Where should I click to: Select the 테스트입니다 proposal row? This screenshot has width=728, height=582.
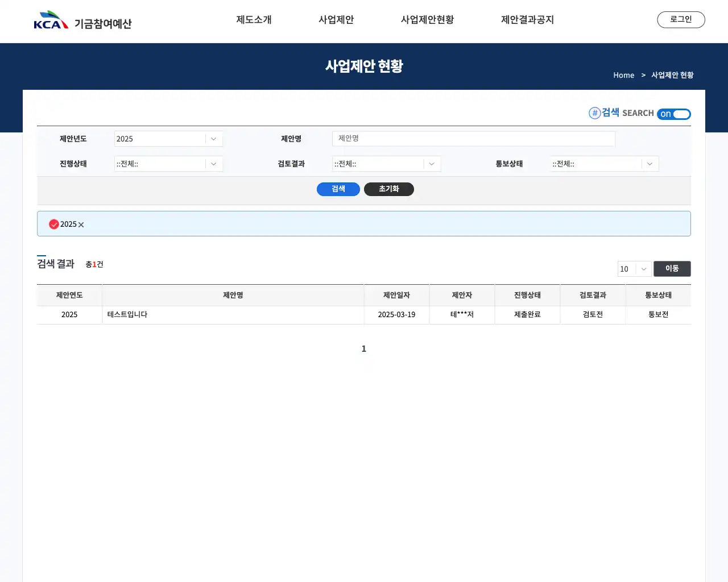[x=233, y=314]
